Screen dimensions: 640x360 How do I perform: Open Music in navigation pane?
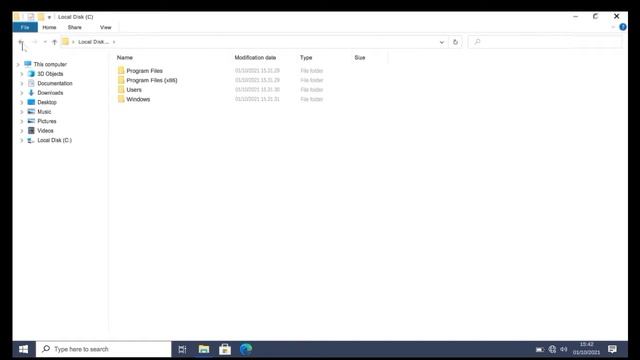pyautogui.click(x=44, y=112)
